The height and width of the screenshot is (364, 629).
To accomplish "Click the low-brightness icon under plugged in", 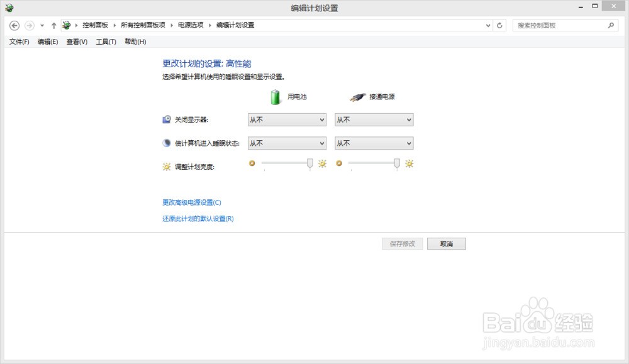I will (339, 163).
